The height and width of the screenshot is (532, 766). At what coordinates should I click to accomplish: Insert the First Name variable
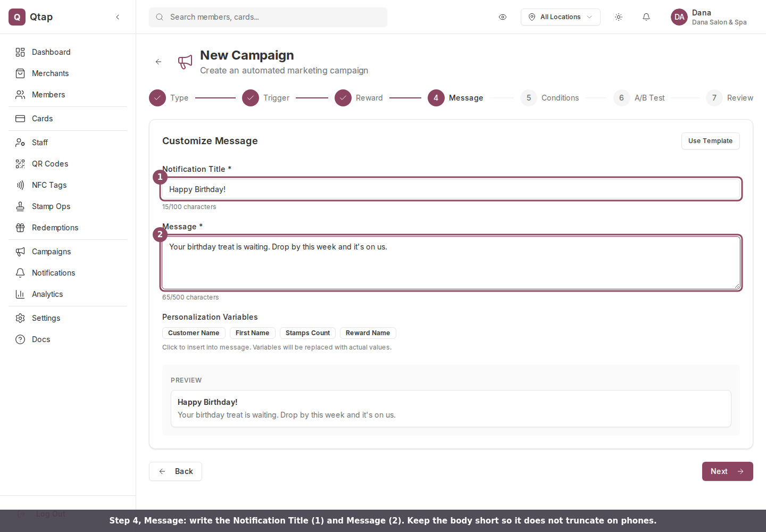[253, 333]
